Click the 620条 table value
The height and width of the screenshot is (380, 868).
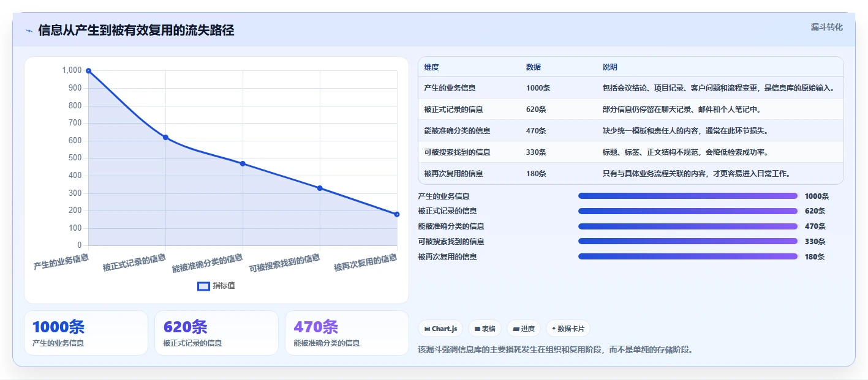click(x=536, y=110)
